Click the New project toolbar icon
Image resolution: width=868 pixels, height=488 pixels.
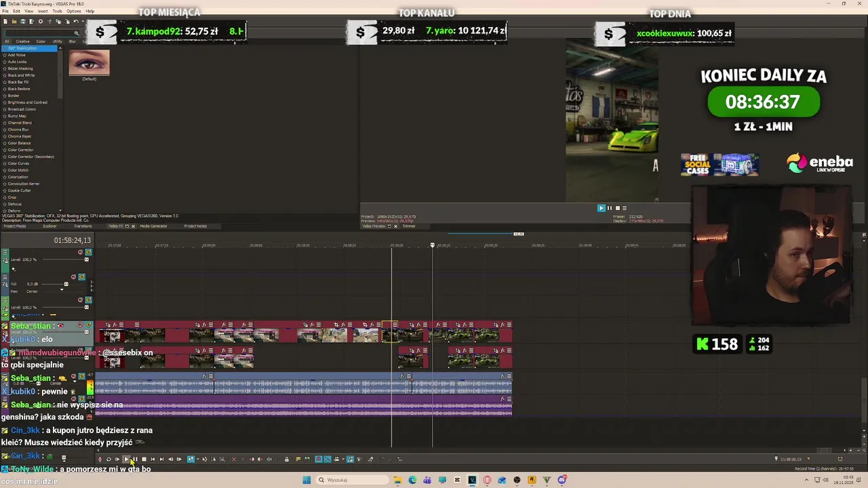[5, 22]
